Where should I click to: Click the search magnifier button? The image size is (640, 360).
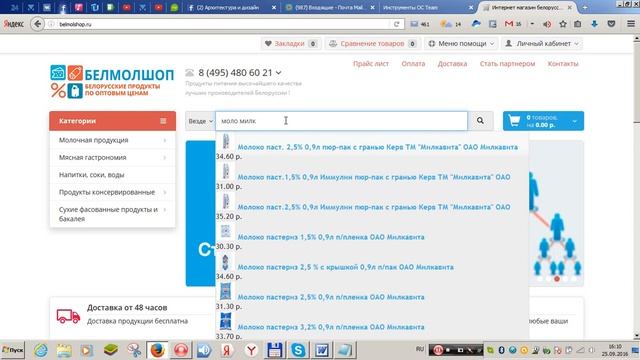480,121
